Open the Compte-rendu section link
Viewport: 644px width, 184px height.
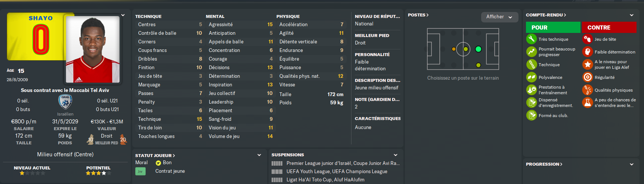coord(546,15)
